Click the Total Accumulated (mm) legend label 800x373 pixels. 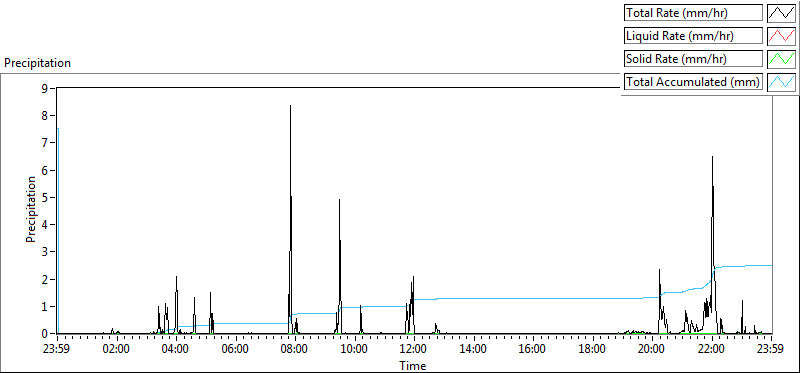pos(693,82)
